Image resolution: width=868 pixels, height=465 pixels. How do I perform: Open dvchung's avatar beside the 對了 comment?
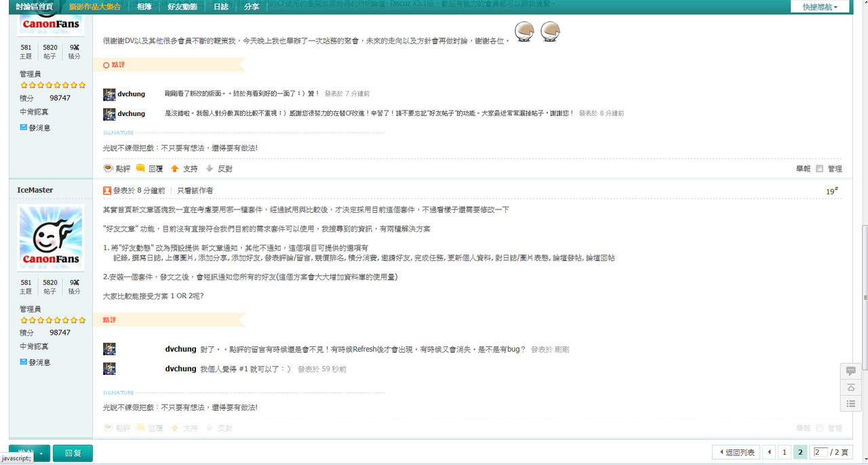[109, 349]
